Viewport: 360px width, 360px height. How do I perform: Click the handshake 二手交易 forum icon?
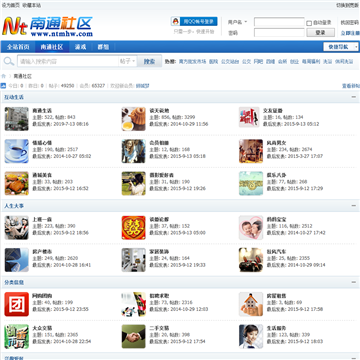[x=134, y=336]
